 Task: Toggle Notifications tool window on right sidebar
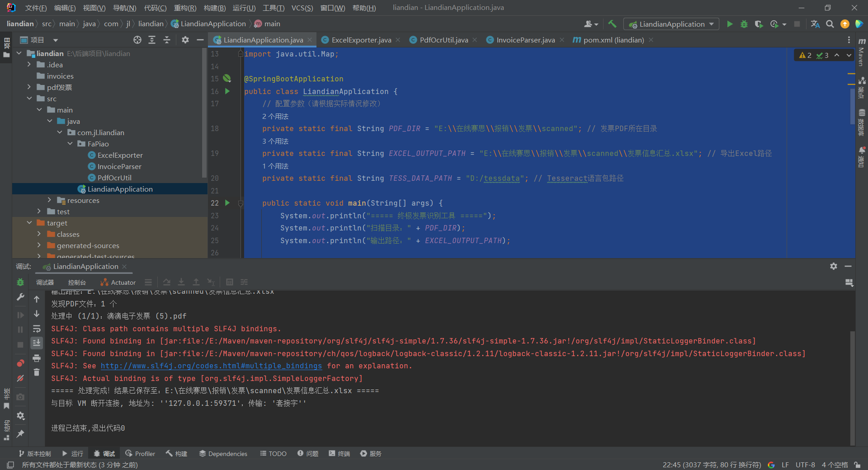click(x=862, y=157)
